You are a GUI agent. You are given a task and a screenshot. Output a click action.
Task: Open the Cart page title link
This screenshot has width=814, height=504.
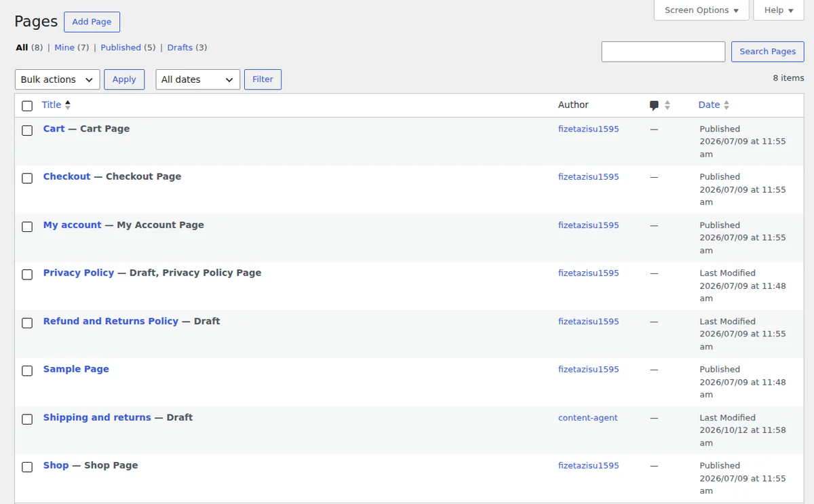click(54, 129)
